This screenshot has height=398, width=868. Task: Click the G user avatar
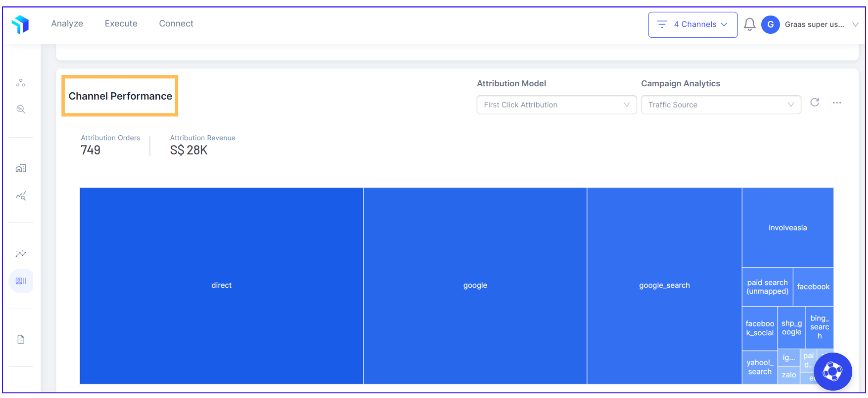click(770, 24)
